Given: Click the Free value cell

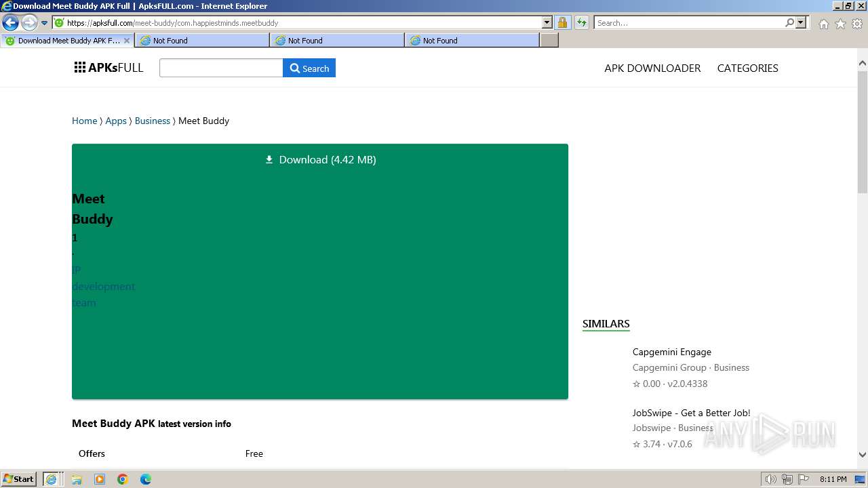Looking at the screenshot, I should [x=254, y=453].
